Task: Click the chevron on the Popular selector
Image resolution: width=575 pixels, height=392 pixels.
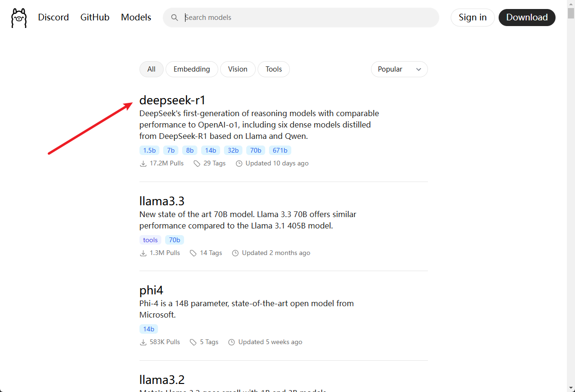Action: (418, 70)
